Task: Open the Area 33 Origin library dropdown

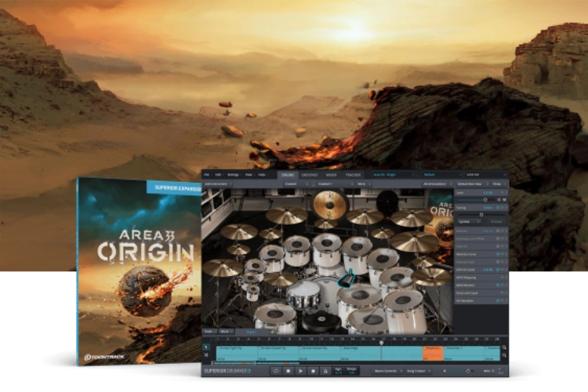Action: [x=394, y=175]
